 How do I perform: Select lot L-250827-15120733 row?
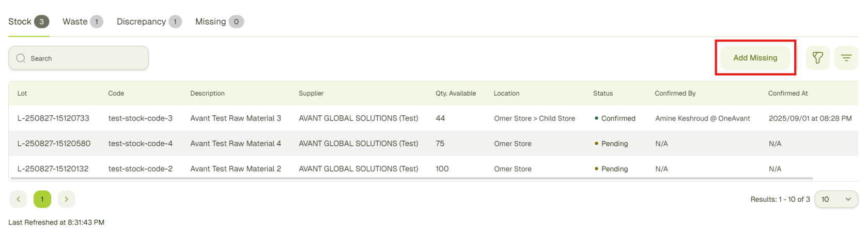53,118
